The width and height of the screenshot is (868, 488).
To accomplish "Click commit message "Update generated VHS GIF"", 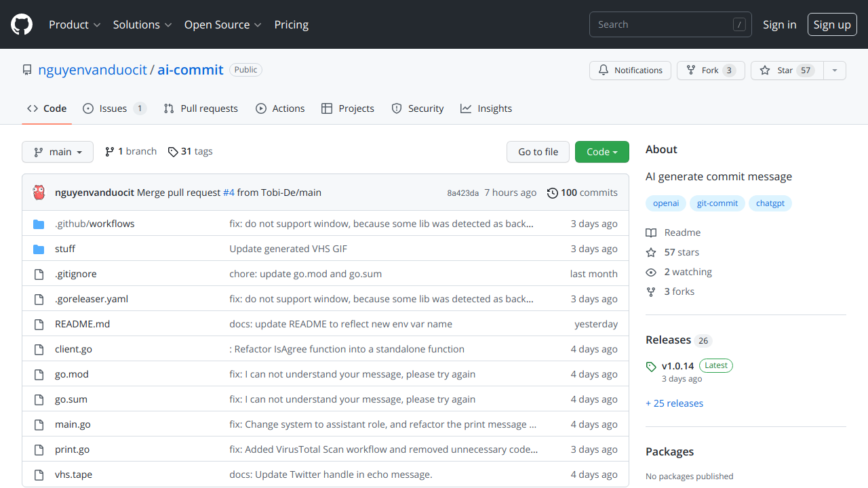I will [x=288, y=249].
